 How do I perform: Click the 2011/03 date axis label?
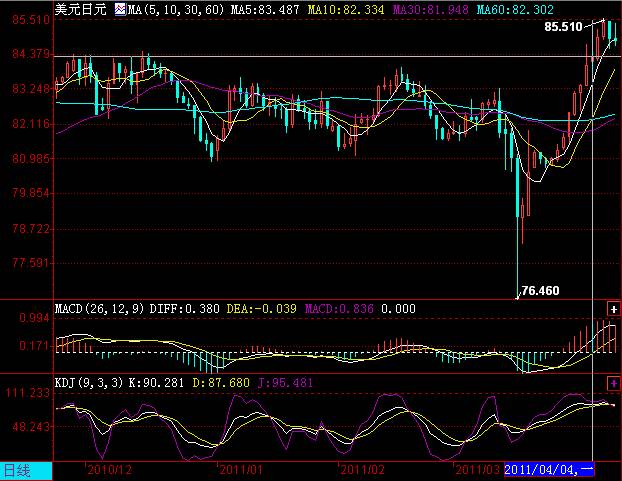click(x=477, y=470)
